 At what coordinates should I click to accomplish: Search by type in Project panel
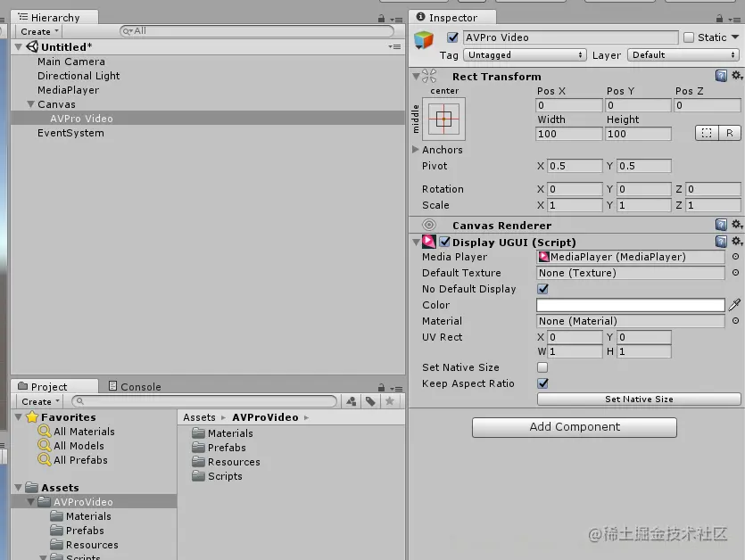pyautogui.click(x=352, y=401)
